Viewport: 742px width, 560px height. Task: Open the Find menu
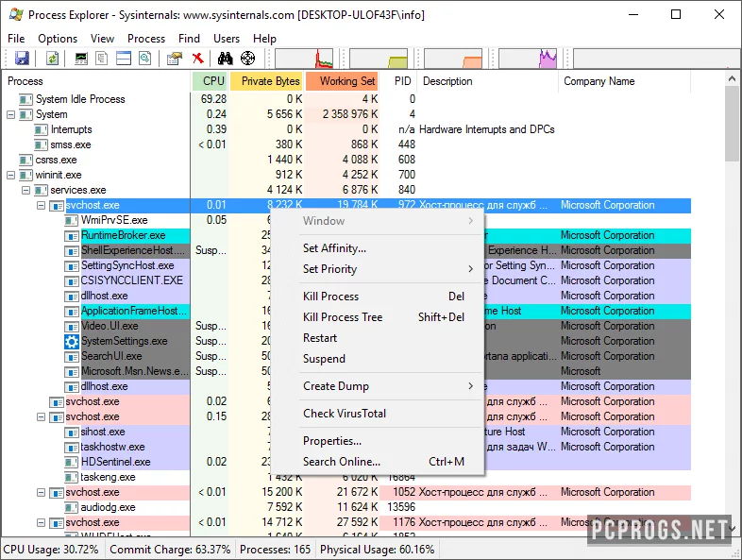coord(189,39)
